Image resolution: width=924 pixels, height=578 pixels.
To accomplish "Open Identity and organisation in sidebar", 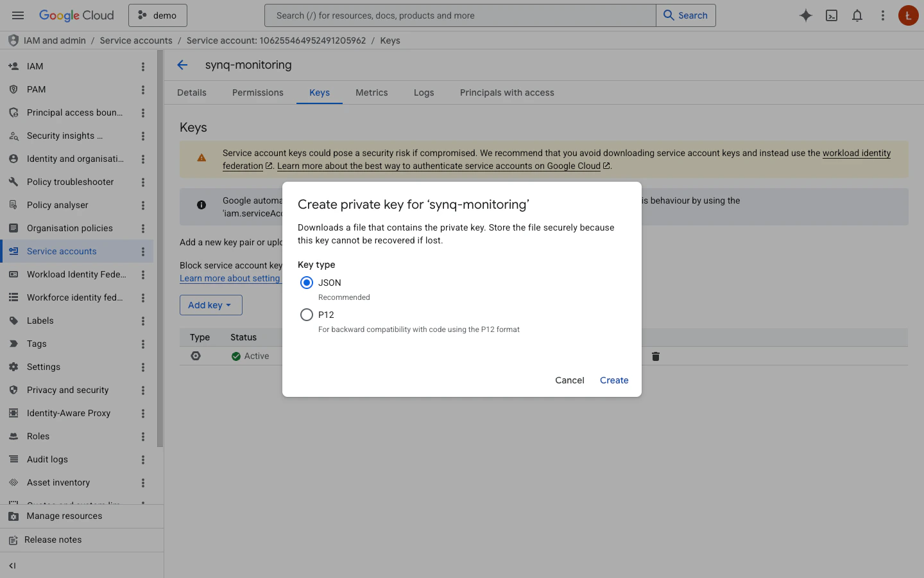I will click(x=75, y=159).
